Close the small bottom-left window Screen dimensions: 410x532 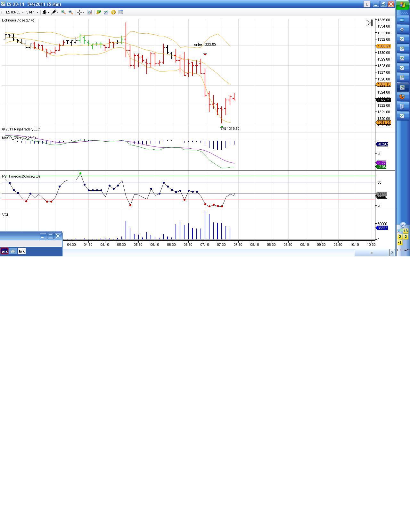tap(58, 236)
